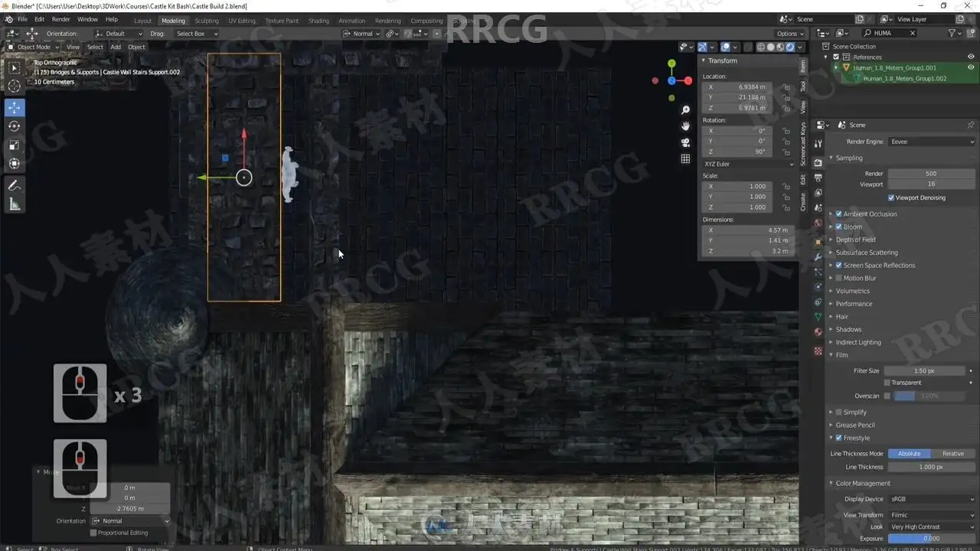Open the Add menu in viewport header
The height and width of the screenshot is (551, 980).
pyautogui.click(x=116, y=47)
